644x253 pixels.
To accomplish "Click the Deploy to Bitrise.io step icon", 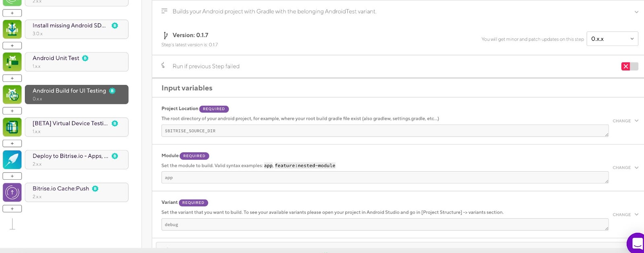I will [12, 160].
